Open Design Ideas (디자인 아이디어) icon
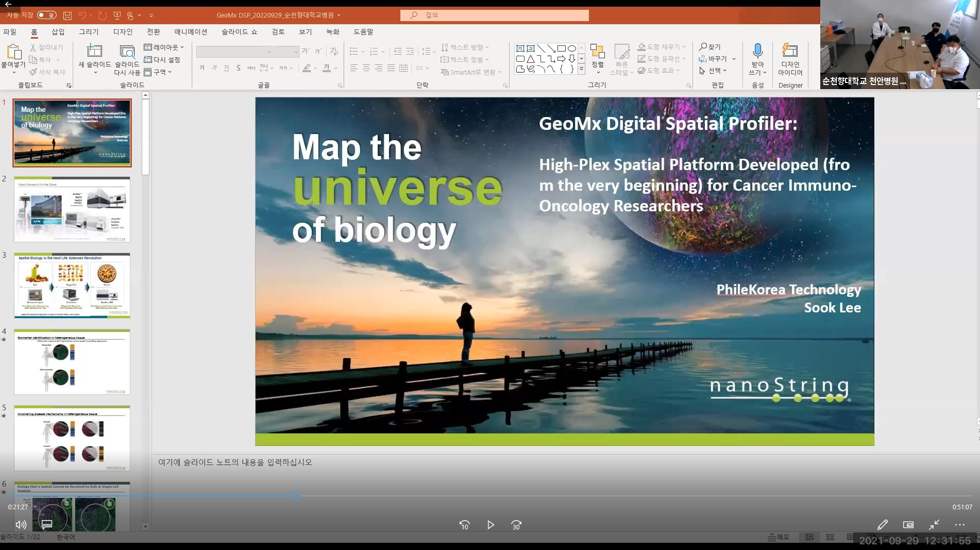Screen dimensions: 980x550 [790, 51]
